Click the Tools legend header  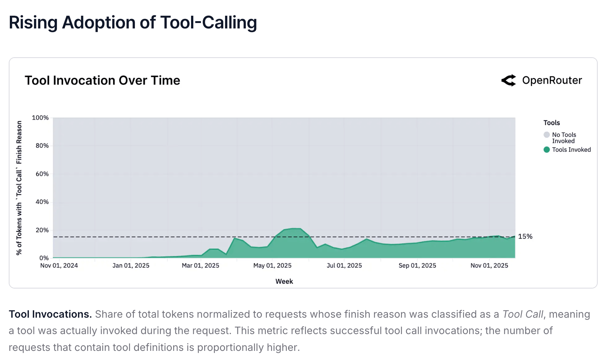coord(551,123)
